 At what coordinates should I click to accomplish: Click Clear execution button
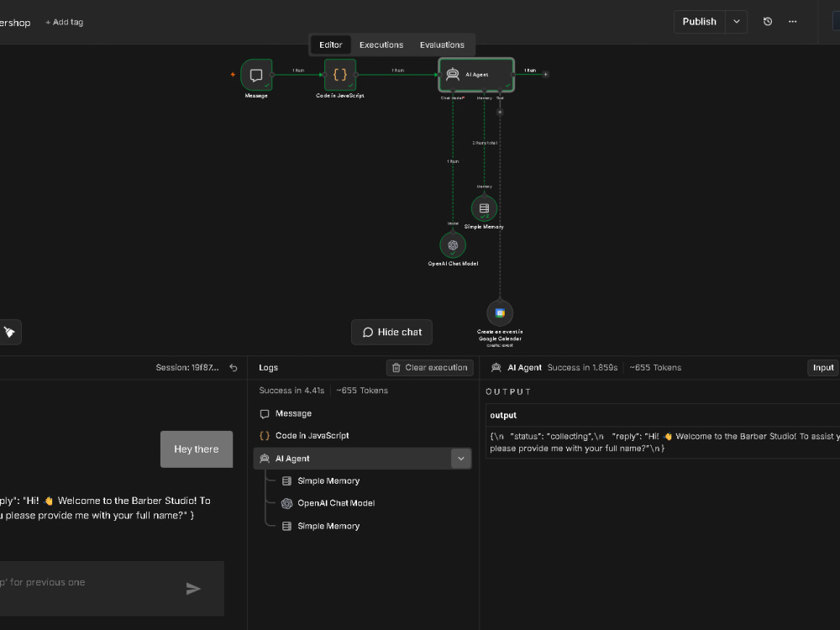click(x=429, y=368)
